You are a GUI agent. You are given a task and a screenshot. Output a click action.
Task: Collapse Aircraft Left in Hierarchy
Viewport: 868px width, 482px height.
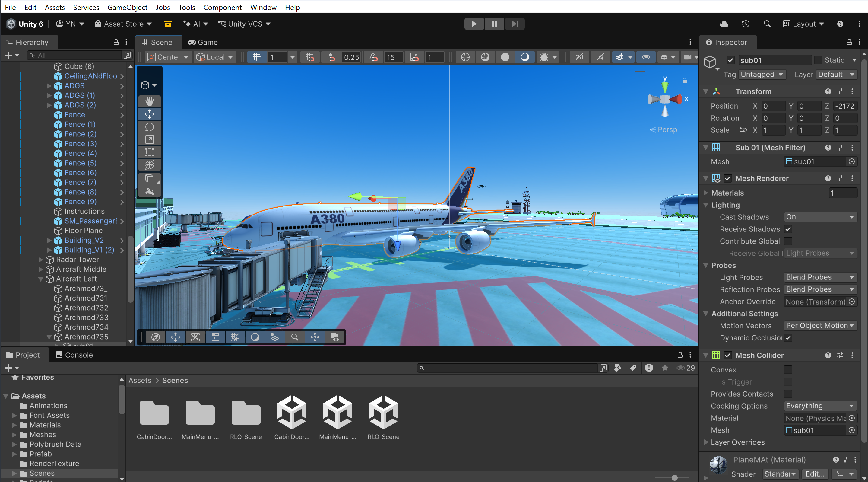[x=41, y=279]
